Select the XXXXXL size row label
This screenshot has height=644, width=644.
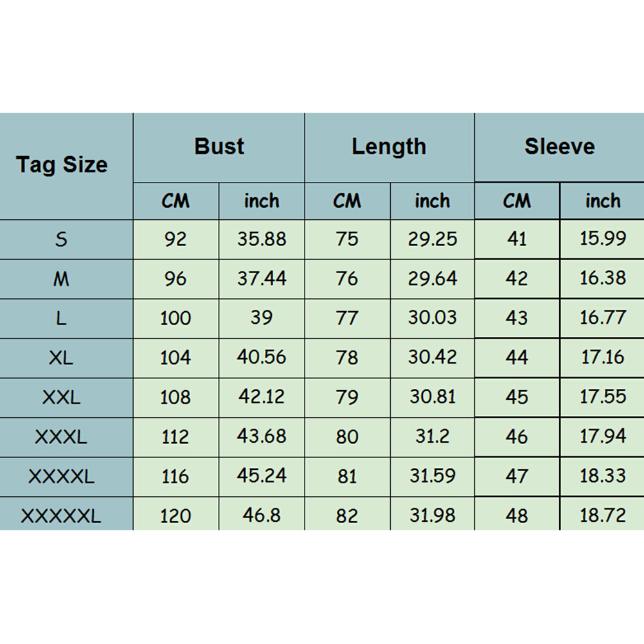pos(61,515)
